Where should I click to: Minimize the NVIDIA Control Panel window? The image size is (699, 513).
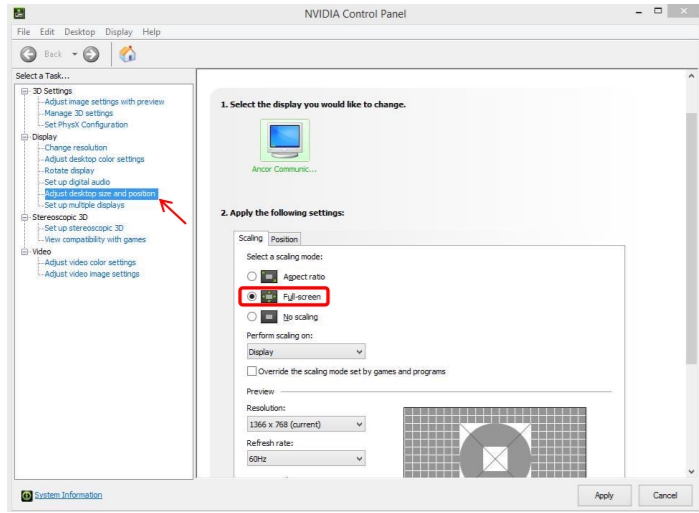[x=639, y=12]
